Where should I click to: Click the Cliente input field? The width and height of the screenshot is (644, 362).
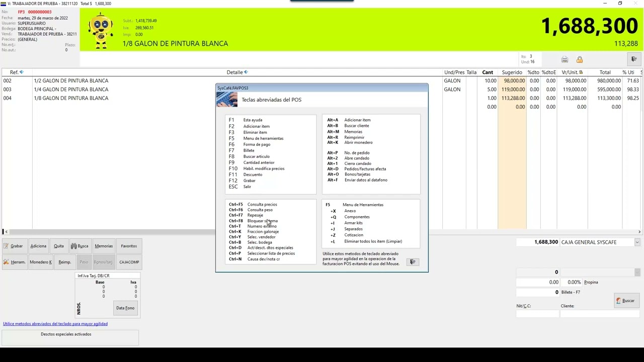(600, 314)
